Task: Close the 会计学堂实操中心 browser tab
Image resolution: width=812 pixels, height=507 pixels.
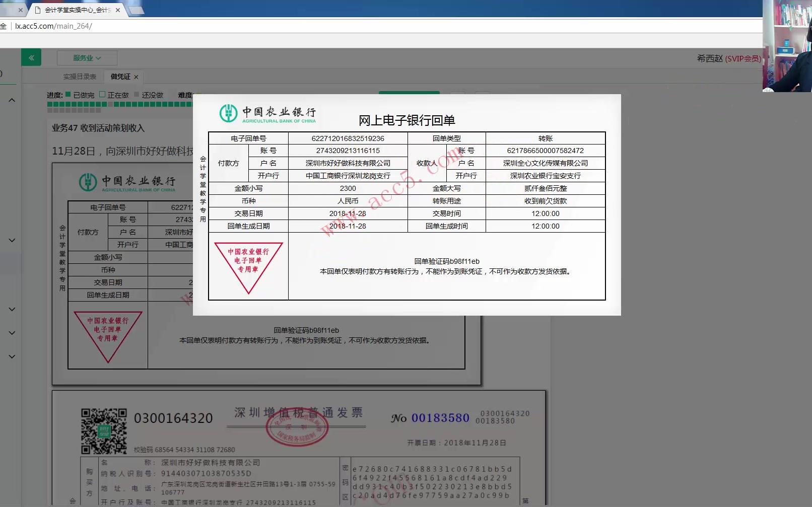Action: [x=118, y=10]
